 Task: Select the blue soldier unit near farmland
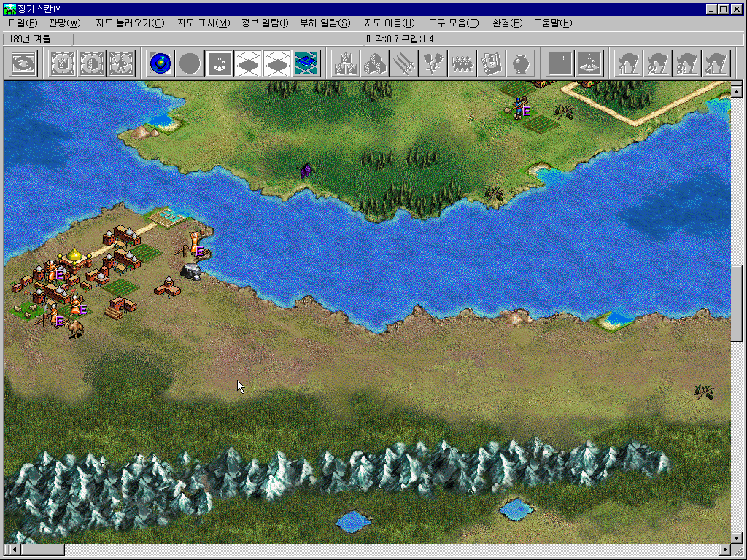click(518, 108)
